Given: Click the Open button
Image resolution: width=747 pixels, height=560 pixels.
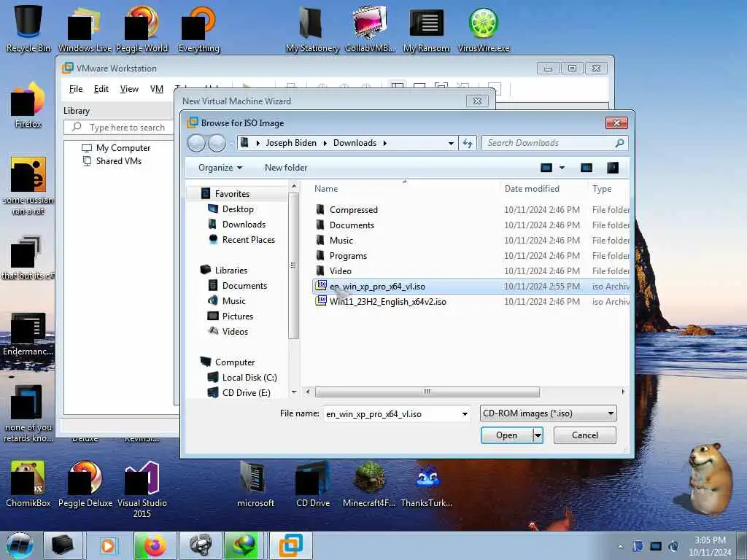Looking at the screenshot, I should [x=506, y=435].
